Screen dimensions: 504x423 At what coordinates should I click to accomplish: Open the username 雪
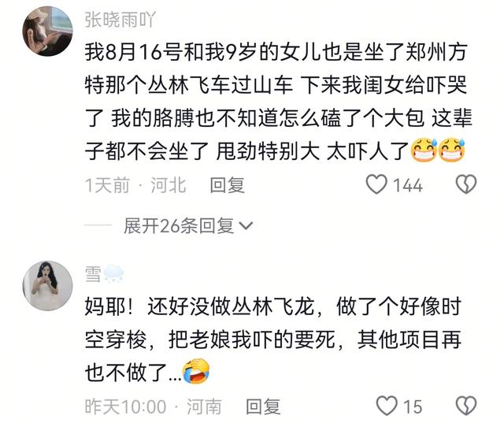click(x=93, y=274)
